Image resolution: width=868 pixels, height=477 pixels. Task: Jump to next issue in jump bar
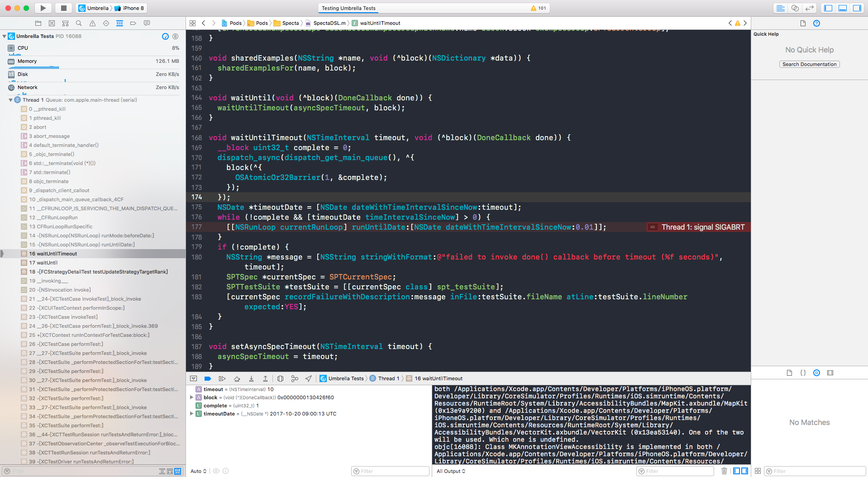click(745, 23)
